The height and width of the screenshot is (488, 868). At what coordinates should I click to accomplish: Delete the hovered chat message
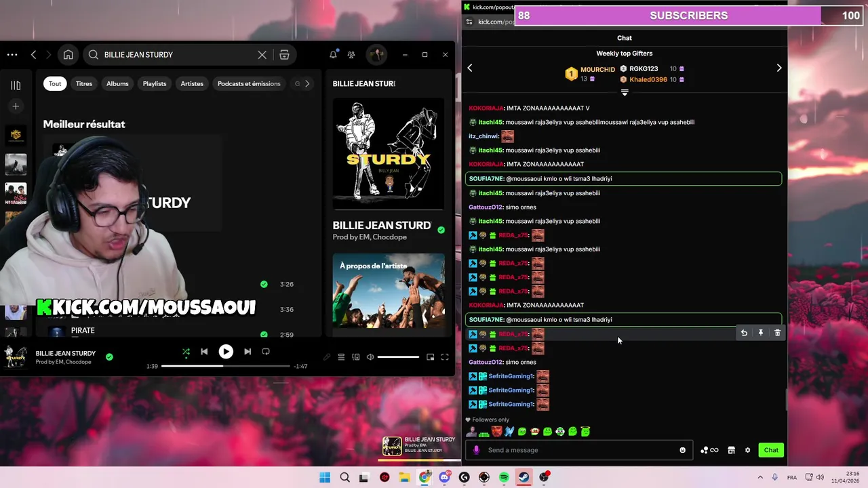pyautogui.click(x=777, y=333)
